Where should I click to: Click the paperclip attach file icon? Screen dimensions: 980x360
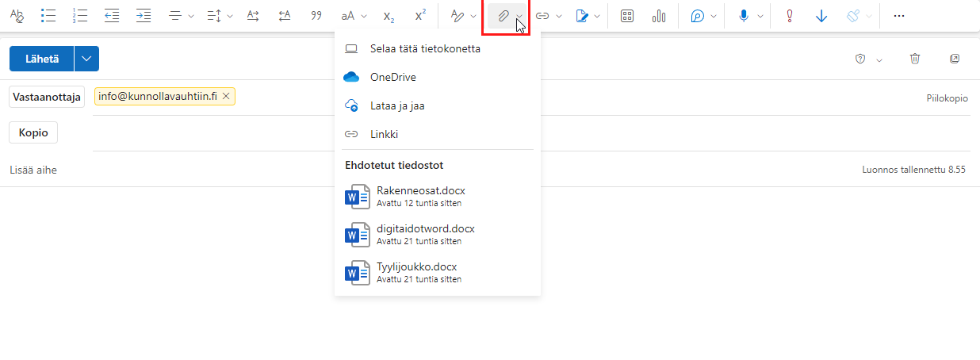[503, 16]
